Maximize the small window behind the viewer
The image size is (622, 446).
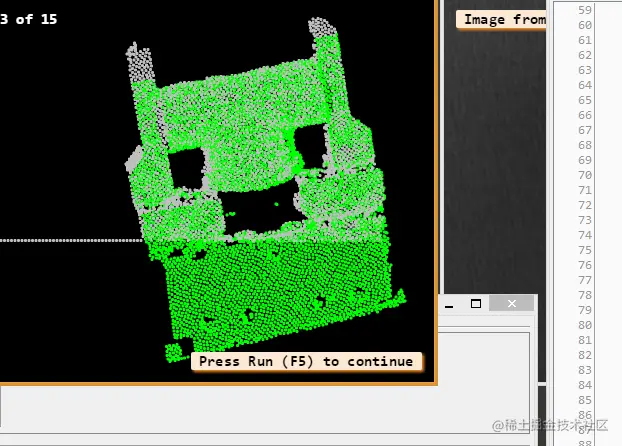(x=476, y=304)
